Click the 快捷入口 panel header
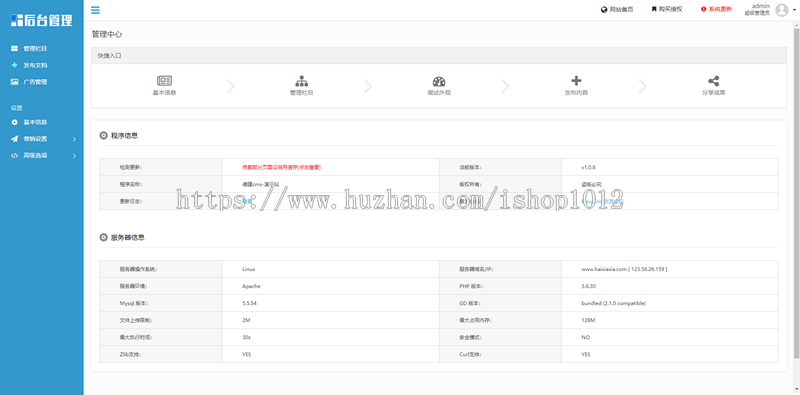The width and height of the screenshot is (800, 395). 439,56
